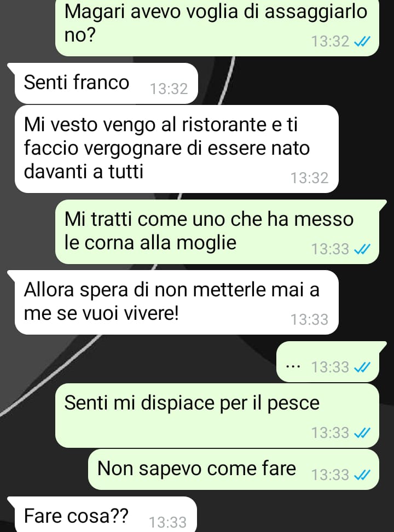The height and width of the screenshot is (532, 394).
Task: Select the '...' sent message bubble
Action: [x=330, y=361]
